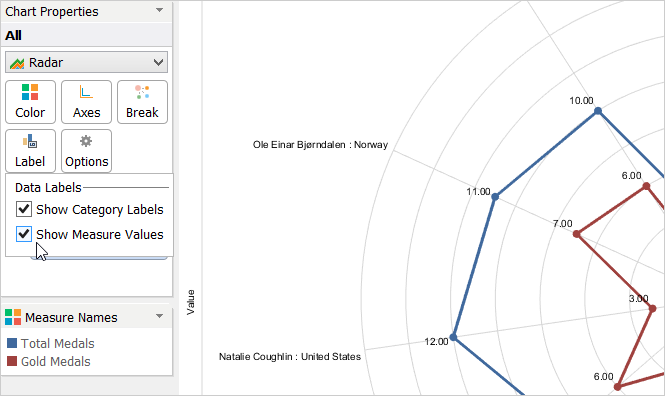Image resolution: width=665 pixels, height=396 pixels.
Task: Open the Measure Names legend menu arrow
Action: click(x=159, y=316)
